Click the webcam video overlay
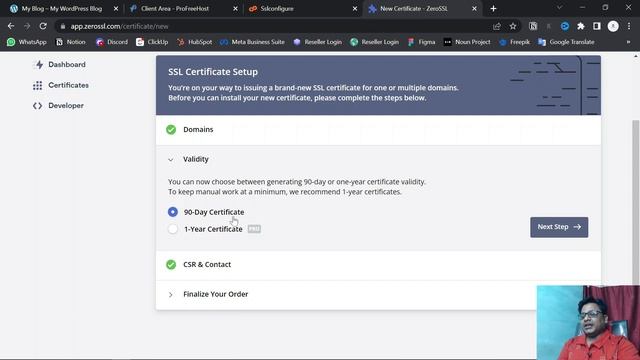This screenshot has width=640, height=360. pyautogui.click(x=588, y=322)
